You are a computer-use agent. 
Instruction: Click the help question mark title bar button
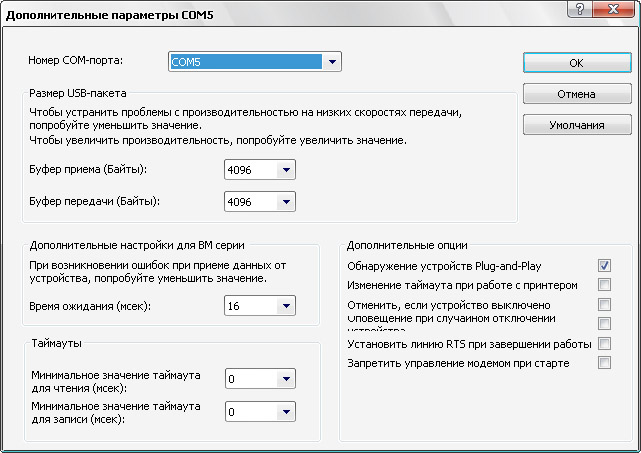tap(579, 9)
